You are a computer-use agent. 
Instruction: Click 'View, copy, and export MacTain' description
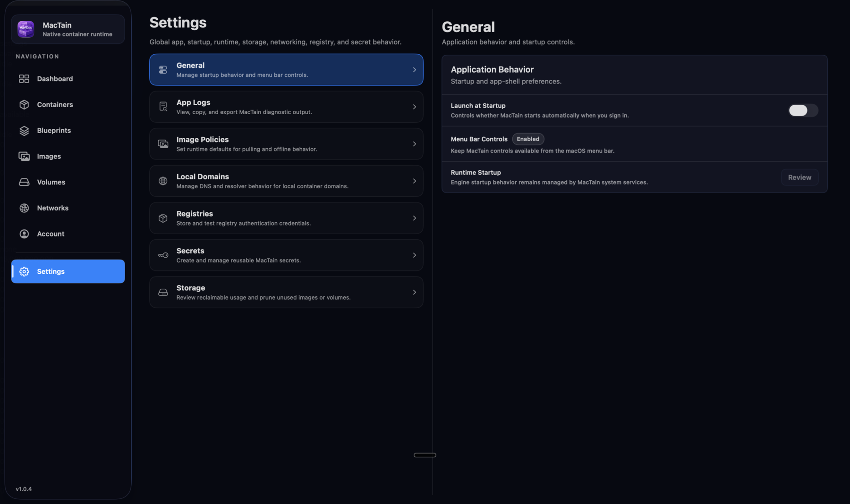(x=244, y=112)
